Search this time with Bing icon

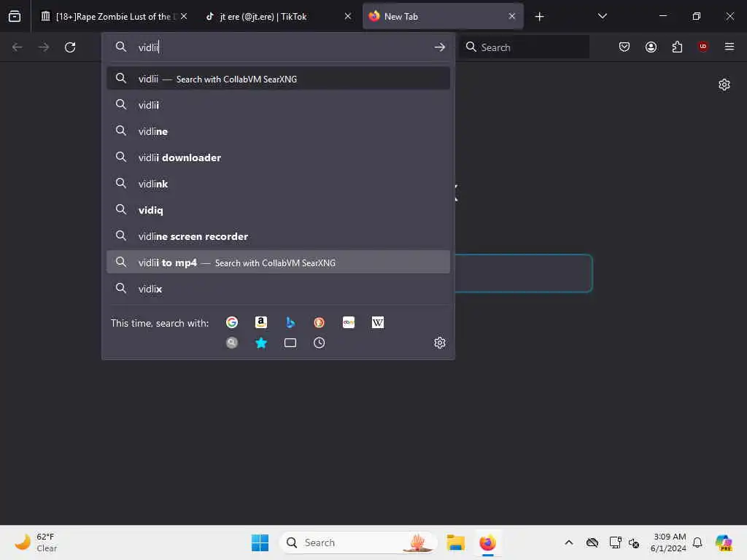coord(290,322)
